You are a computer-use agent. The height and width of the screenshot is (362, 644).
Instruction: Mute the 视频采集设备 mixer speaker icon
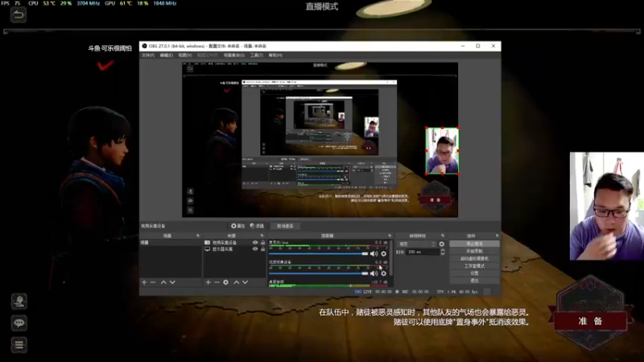pyautogui.click(x=374, y=274)
